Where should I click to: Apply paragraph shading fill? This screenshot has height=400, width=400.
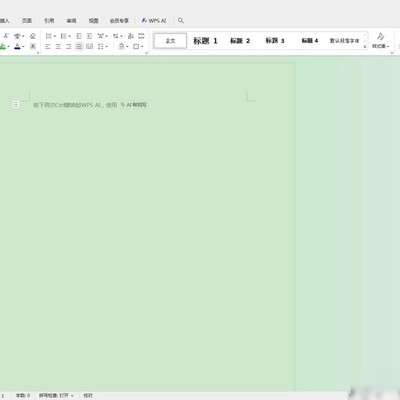click(122, 46)
